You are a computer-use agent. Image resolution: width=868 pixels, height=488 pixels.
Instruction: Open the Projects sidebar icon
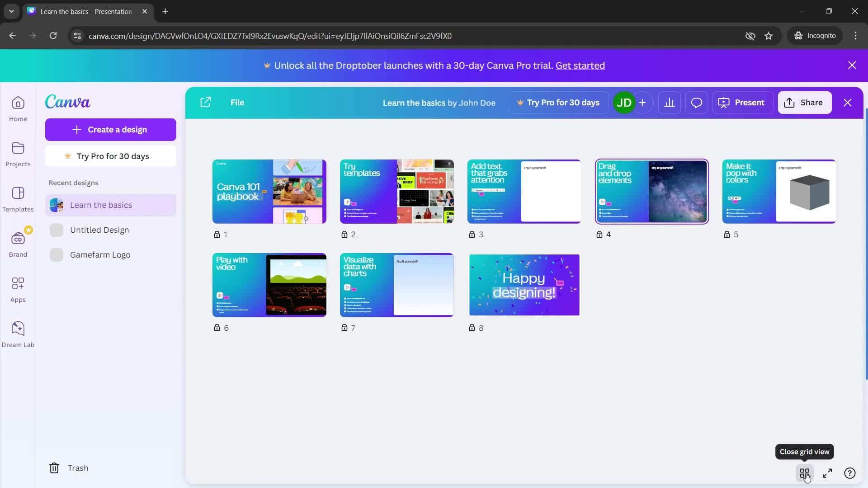coord(18,154)
